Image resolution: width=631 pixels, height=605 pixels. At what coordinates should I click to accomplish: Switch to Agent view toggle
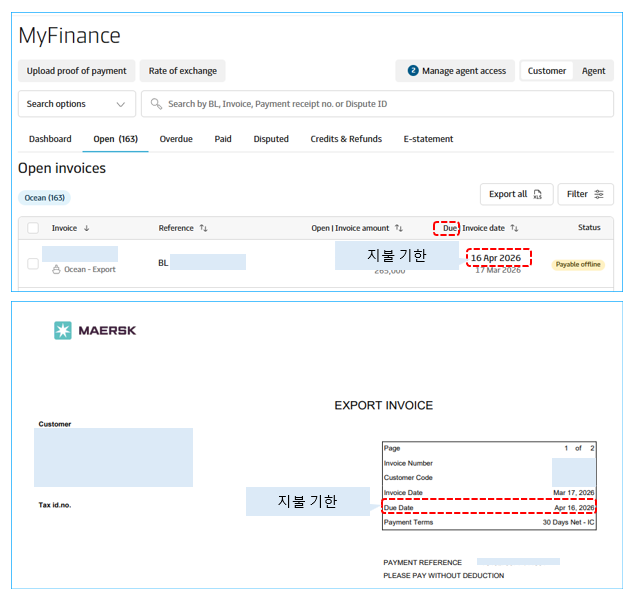pyautogui.click(x=593, y=71)
